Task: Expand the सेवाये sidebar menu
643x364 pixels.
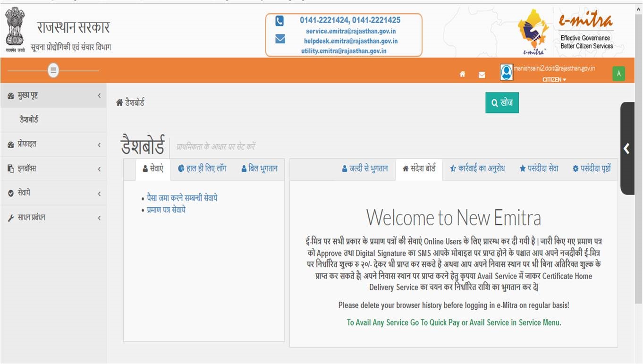Action: [x=53, y=193]
